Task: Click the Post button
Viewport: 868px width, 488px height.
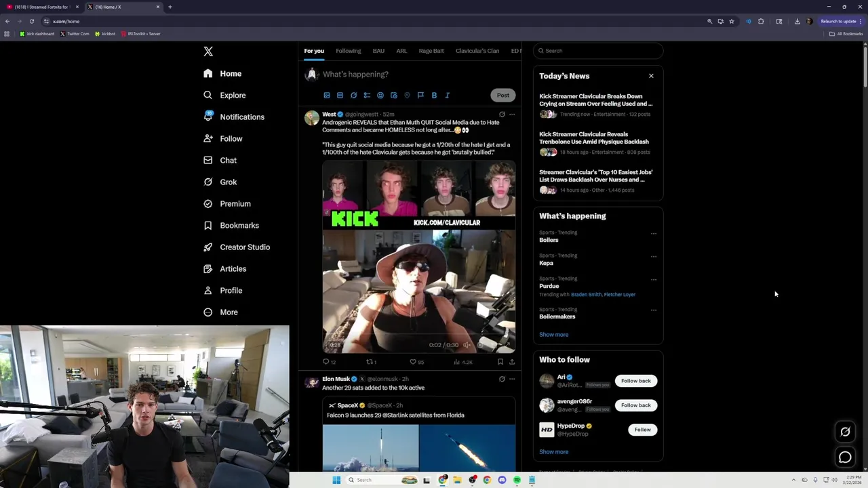Action: (x=502, y=95)
